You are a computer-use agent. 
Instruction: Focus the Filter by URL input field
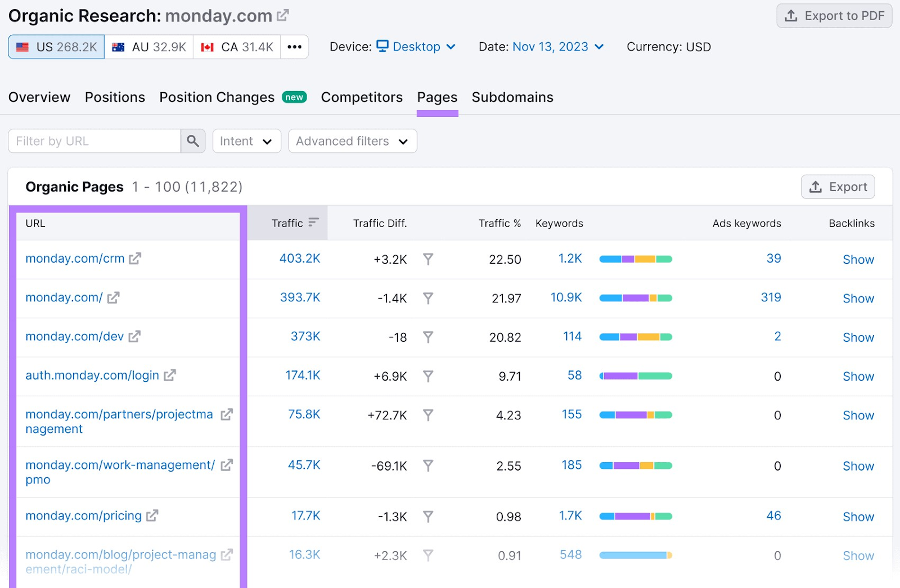click(x=94, y=141)
